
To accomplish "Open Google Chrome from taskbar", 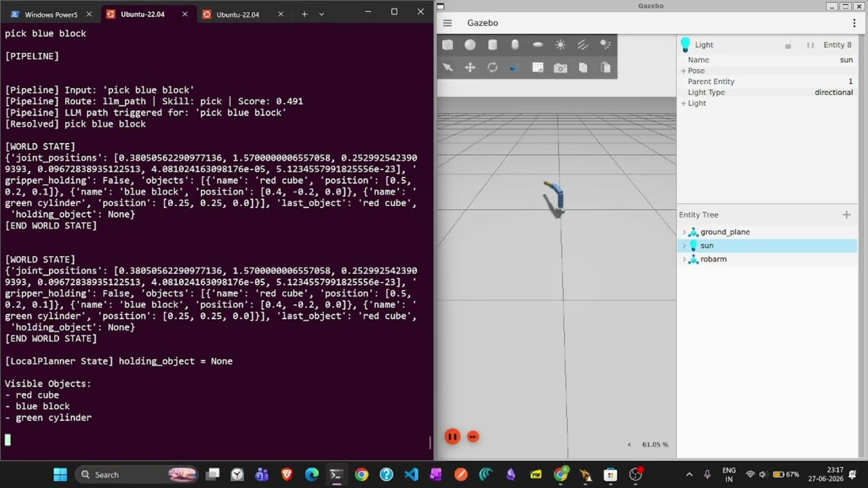I will pos(361,474).
